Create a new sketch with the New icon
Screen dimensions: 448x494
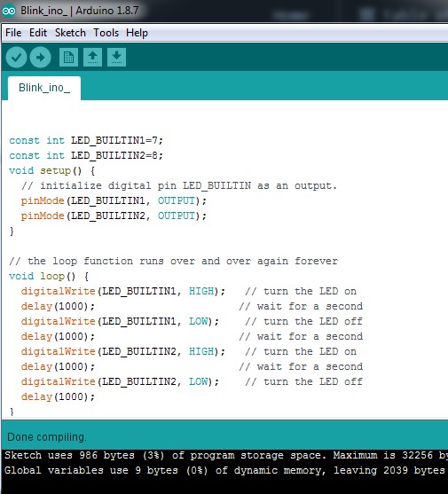pyautogui.click(x=68, y=57)
